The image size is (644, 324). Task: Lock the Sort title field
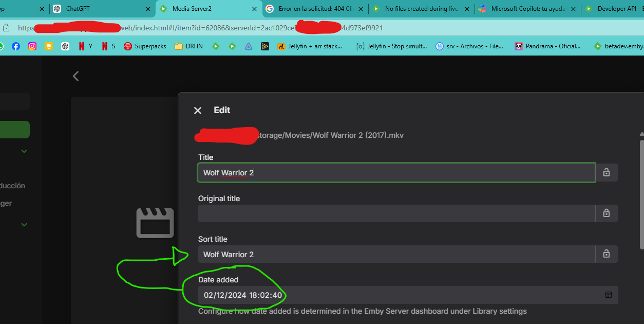(606, 254)
